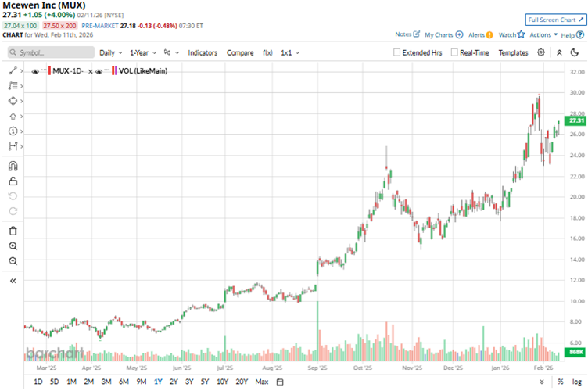
Task: Open the Alerts link
Action: coord(480,35)
